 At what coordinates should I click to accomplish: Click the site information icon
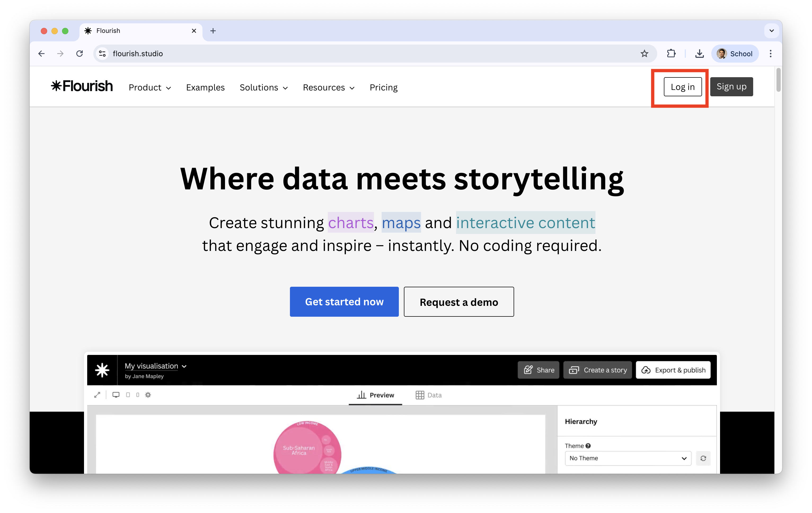[x=102, y=54]
